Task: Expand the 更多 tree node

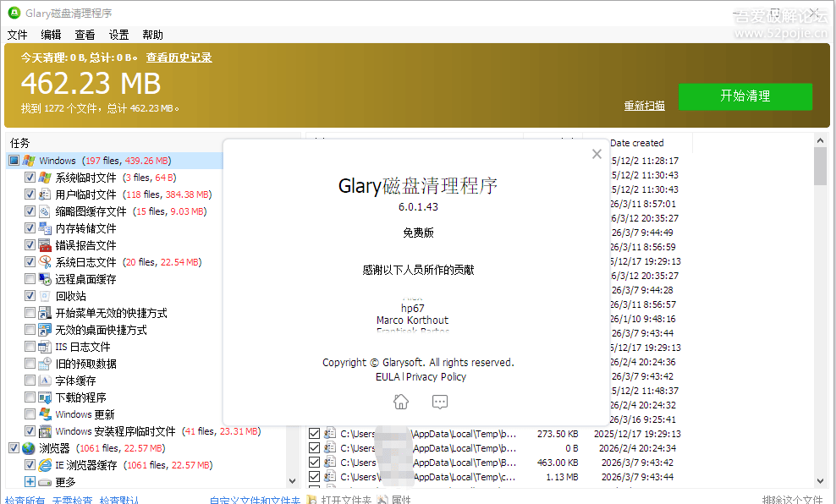Action: [x=30, y=482]
